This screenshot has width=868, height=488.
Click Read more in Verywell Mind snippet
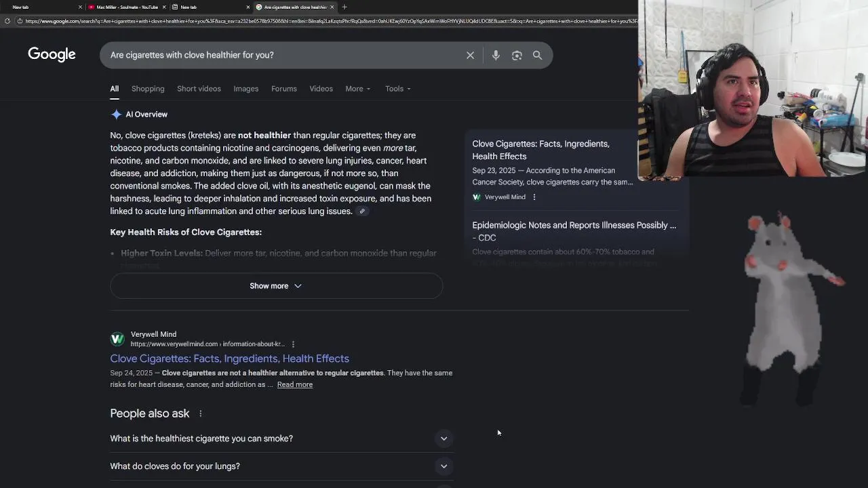295,384
